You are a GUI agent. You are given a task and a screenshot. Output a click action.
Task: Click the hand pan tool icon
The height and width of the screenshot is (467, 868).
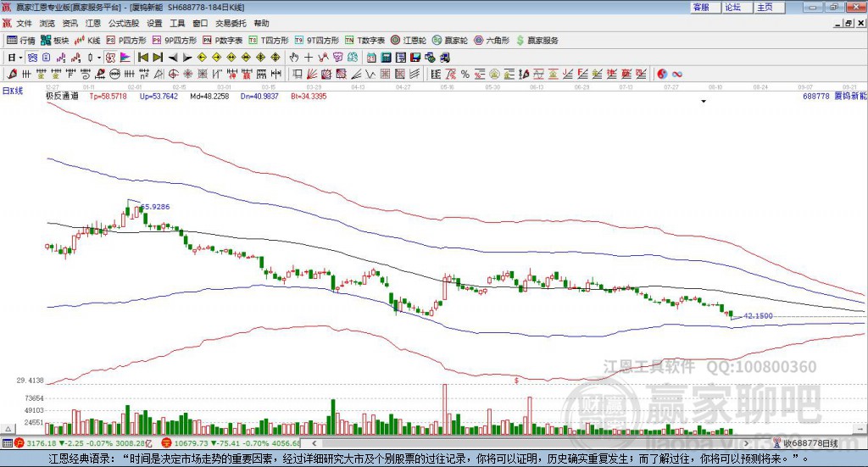[294, 58]
